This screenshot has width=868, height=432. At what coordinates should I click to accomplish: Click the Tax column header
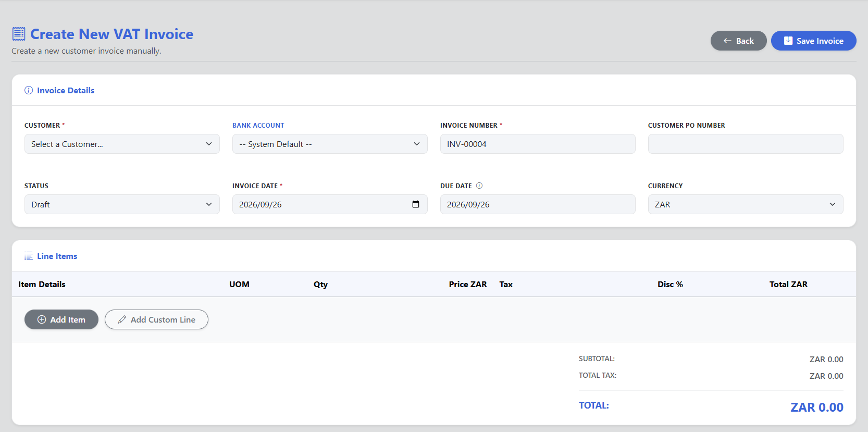click(506, 285)
